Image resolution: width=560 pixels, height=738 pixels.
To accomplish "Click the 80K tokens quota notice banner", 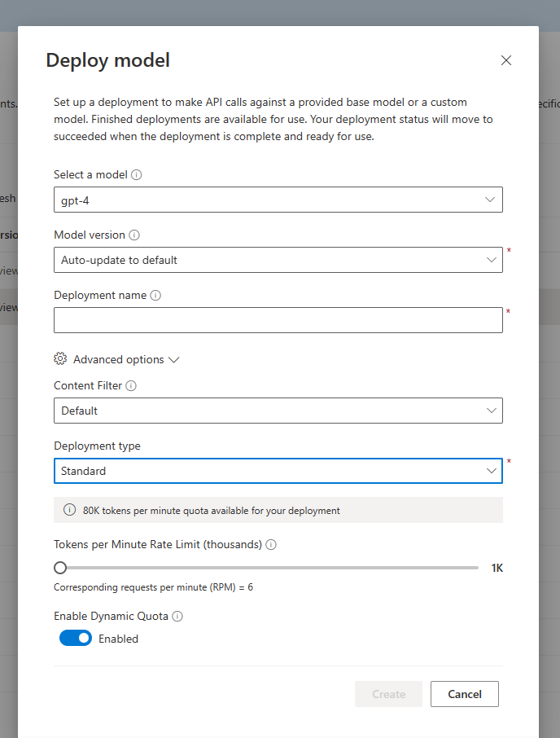I will click(x=278, y=510).
